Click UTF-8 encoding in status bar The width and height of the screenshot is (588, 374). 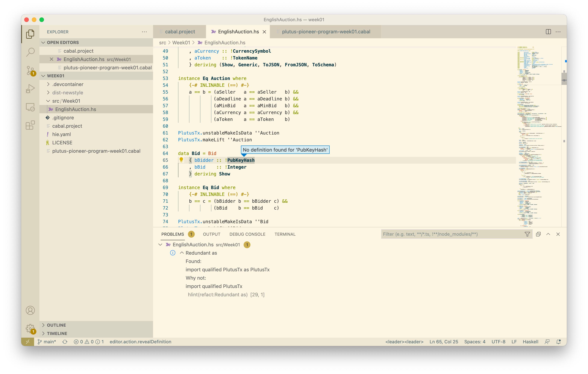click(x=498, y=342)
